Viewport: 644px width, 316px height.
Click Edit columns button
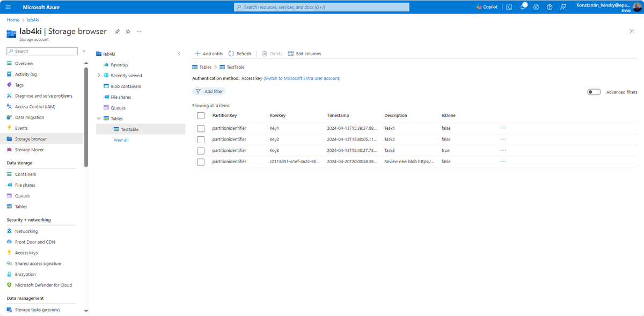tap(304, 54)
